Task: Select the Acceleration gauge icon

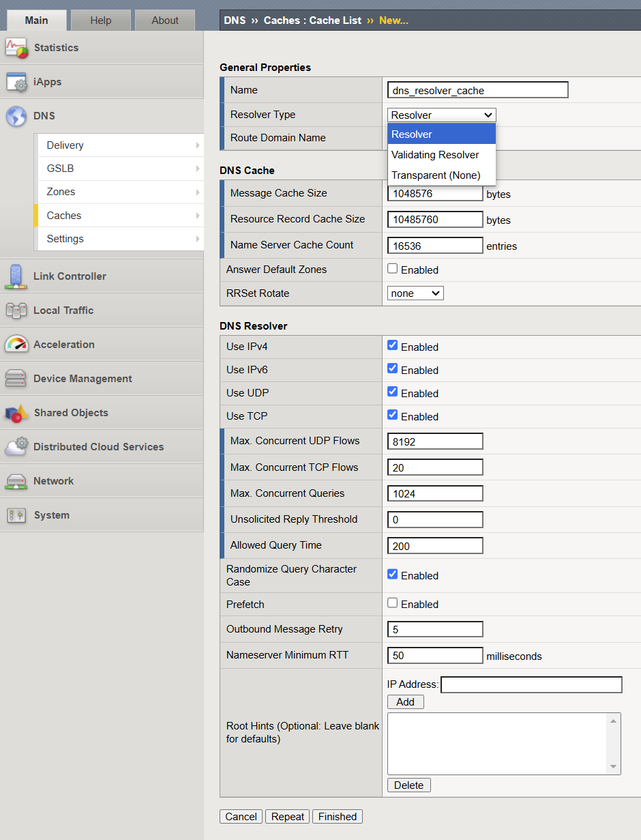Action: click(17, 344)
